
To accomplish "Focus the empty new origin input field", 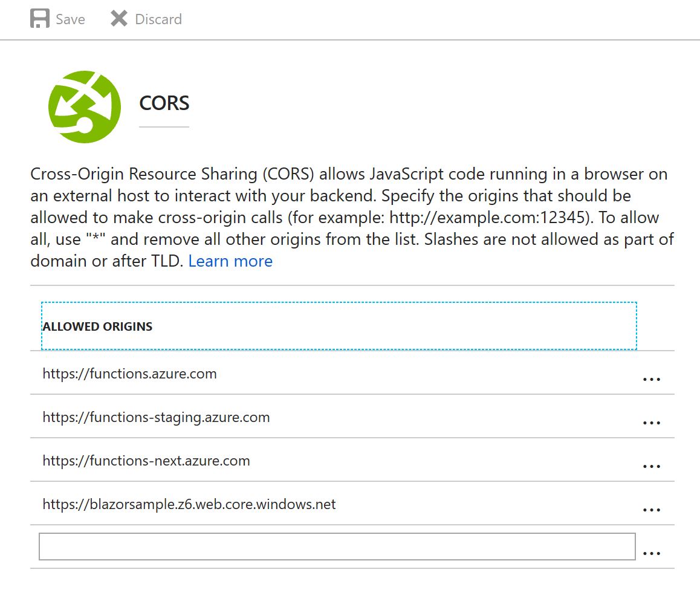I will (x=337, y=547).
